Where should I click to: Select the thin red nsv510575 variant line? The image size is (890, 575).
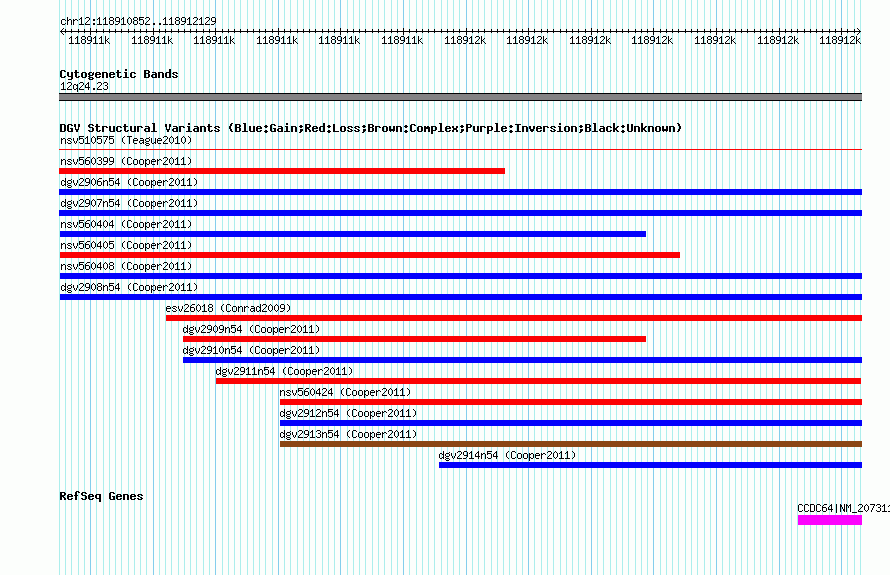point(460,150)
